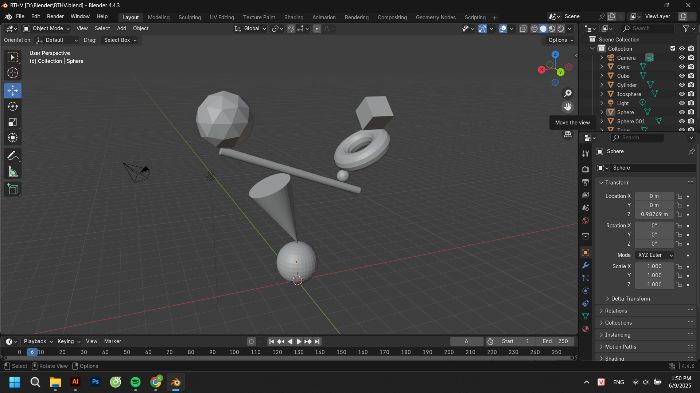Click the Zoom view magnifier icon
The image size is (700, 393).
click(x=567, y=93)
